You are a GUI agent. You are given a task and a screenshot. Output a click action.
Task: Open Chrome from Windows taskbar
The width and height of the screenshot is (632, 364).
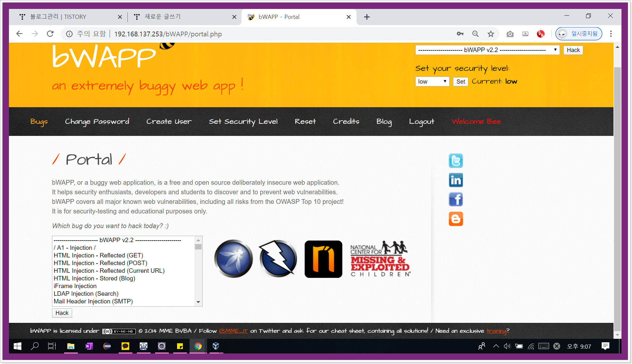point(198,346)
